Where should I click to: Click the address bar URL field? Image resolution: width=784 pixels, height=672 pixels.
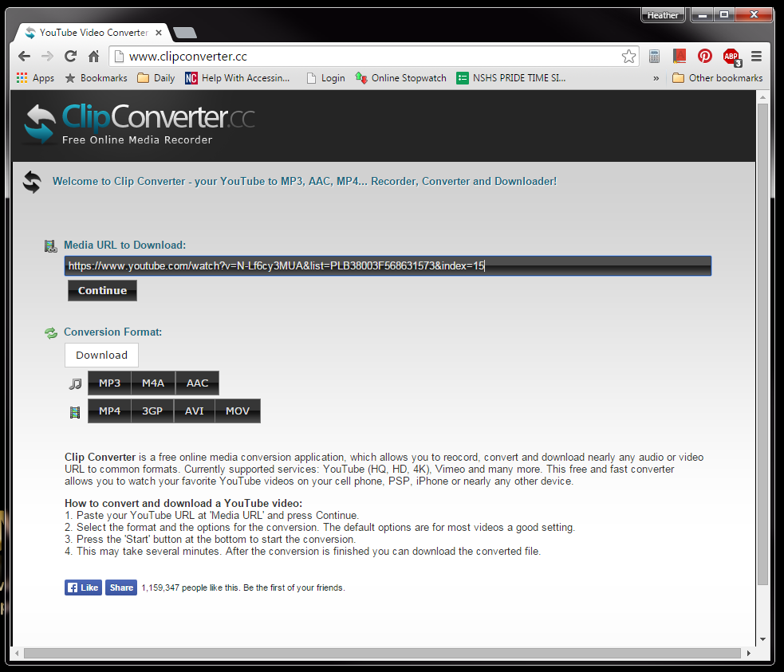tap(373, 57)
